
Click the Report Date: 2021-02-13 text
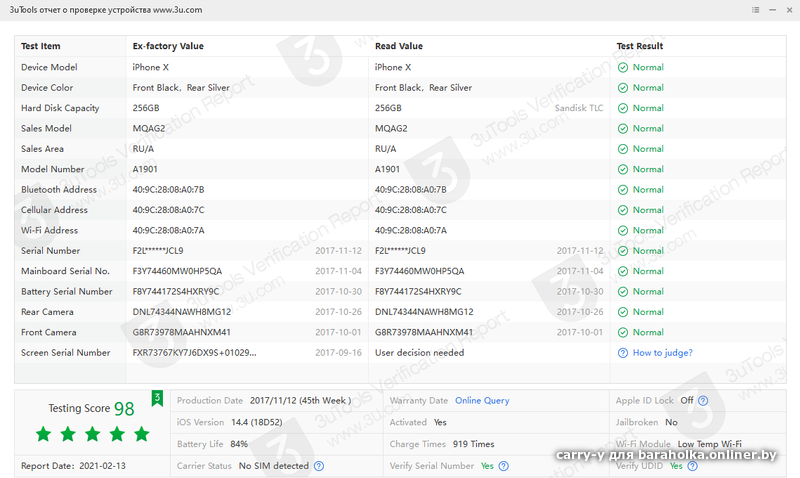73,466
